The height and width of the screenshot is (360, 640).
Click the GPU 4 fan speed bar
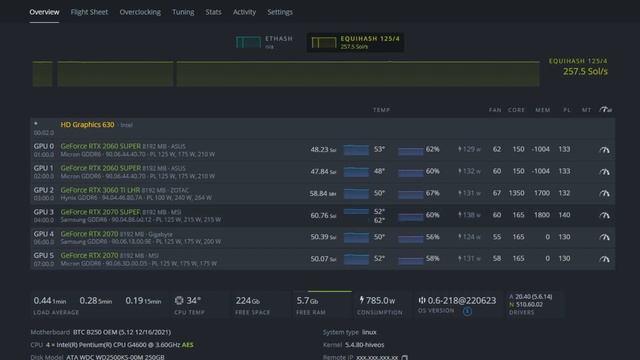coord(411,238)
